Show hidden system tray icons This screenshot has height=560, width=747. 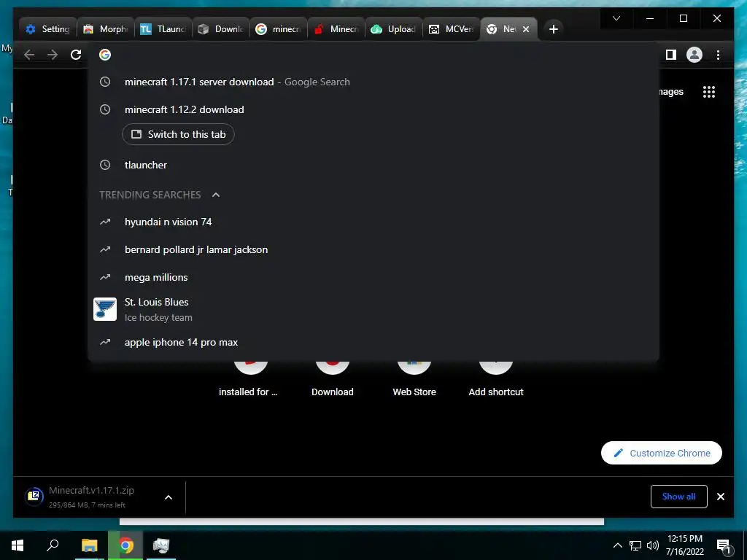click(x=617, y=545)
